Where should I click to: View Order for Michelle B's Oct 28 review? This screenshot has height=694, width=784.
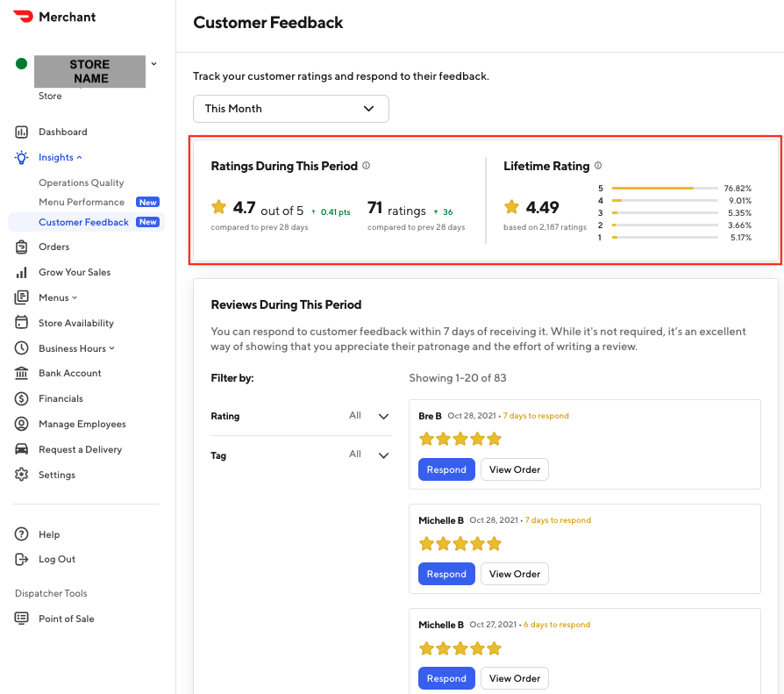pyautogui.click(x=514, y=574)
